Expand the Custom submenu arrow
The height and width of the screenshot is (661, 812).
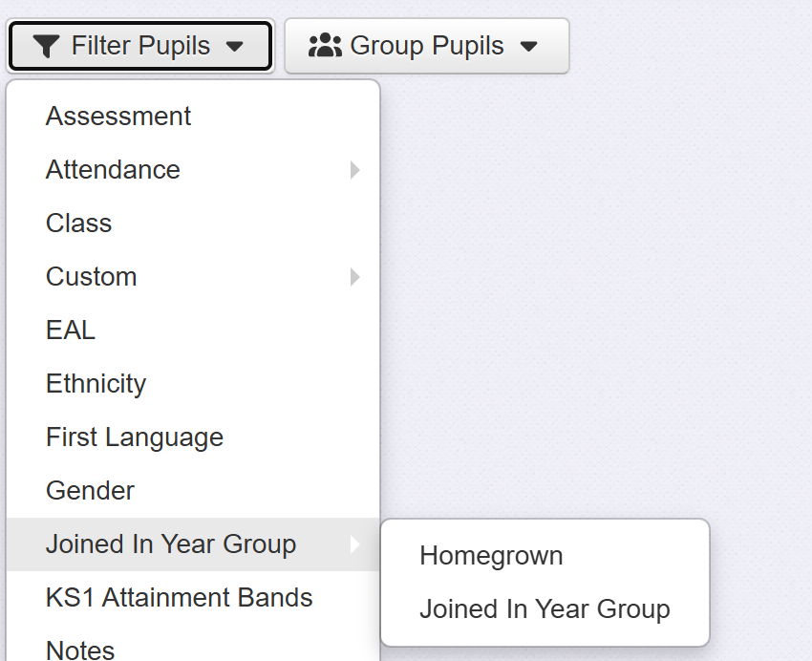coord(355,277)
